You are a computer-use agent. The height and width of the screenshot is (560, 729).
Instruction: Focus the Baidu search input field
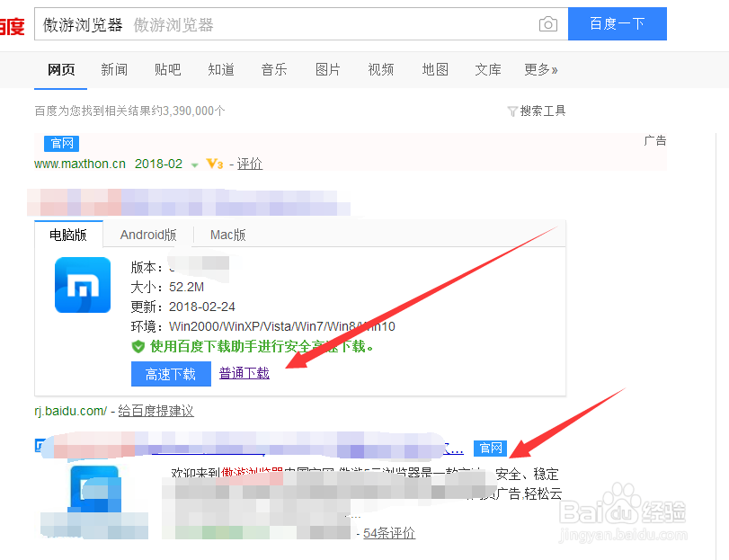(x=301, y=23)
